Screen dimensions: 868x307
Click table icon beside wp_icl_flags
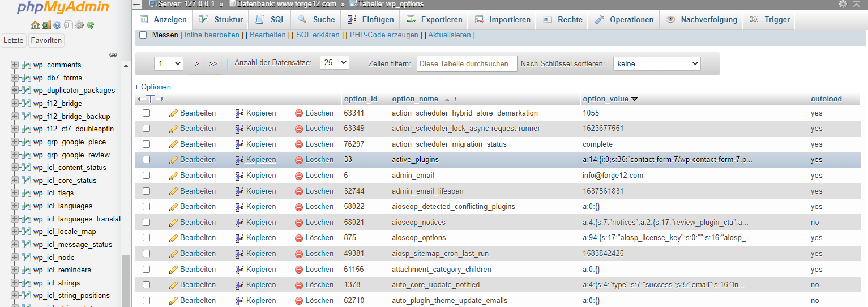click(x=25, y=193)
